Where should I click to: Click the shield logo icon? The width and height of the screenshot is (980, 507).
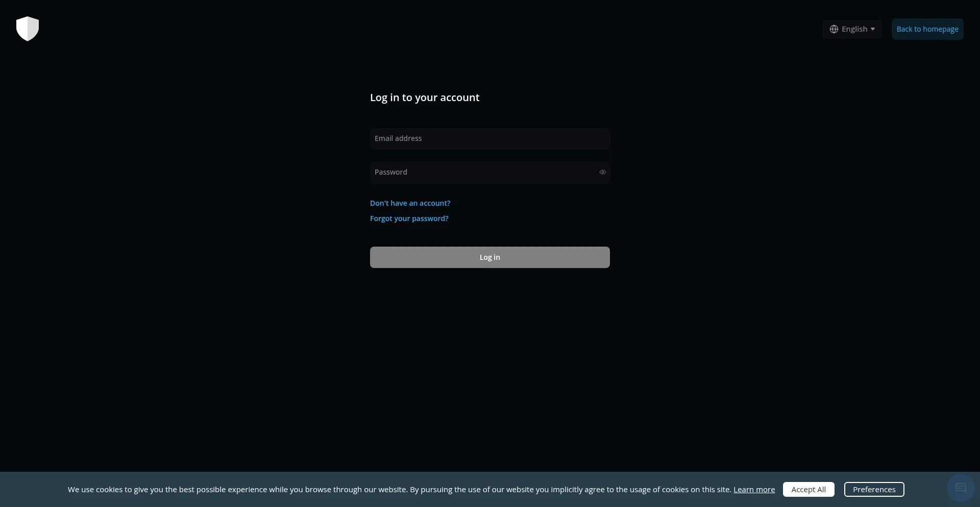(28, 29)
